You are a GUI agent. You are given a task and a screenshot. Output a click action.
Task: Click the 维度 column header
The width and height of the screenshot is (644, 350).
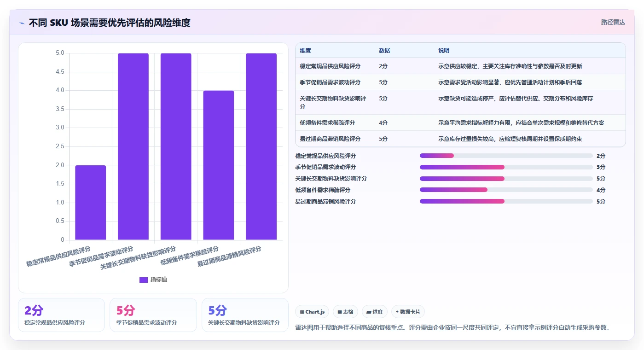[x=305, y=51]
